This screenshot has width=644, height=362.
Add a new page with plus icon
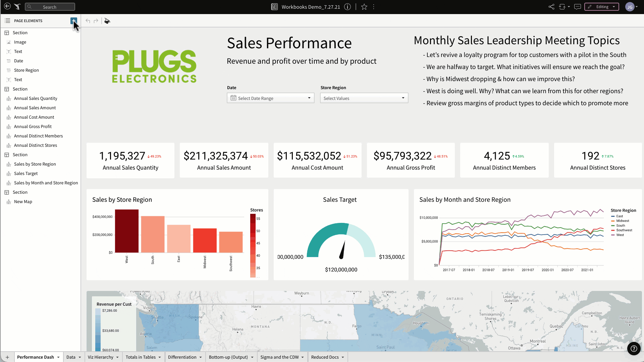coord(7,357)
